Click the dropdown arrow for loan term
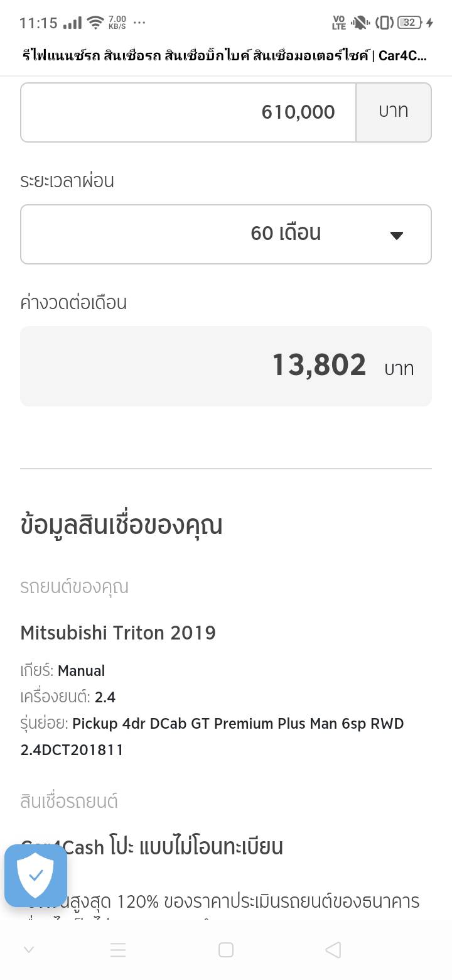The image size is (452, 980). [x=396, y=235]
